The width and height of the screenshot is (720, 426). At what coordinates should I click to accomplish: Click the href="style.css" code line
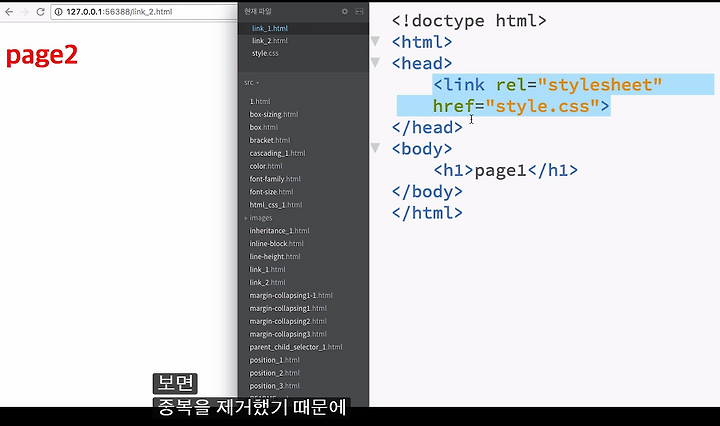(521, 106)
